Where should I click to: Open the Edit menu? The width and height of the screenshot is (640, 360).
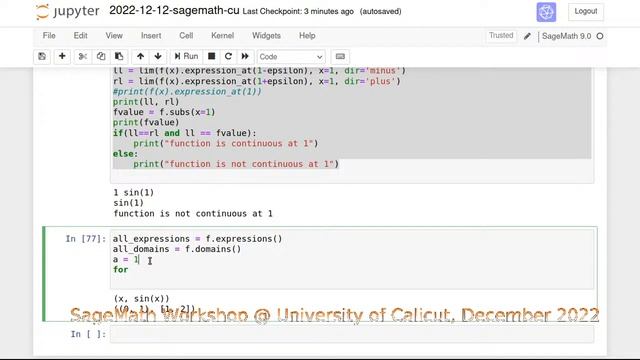tap(80, 36)
